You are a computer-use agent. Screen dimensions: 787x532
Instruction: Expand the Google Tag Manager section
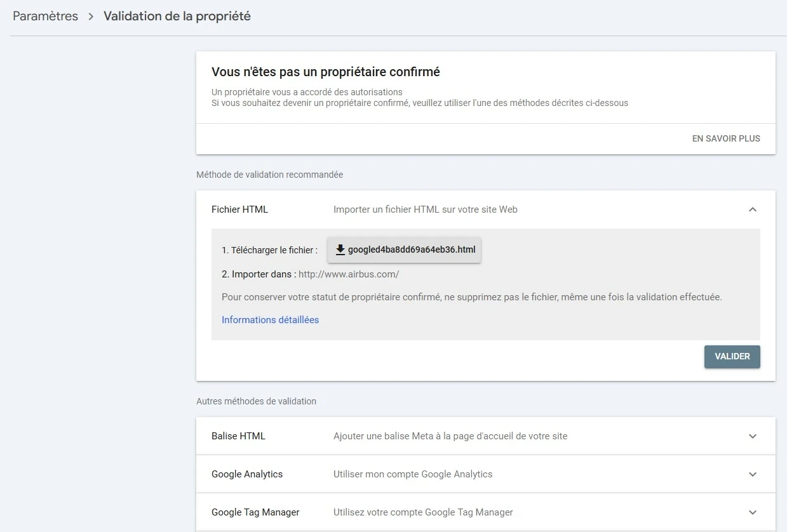[x=753, y=512]
